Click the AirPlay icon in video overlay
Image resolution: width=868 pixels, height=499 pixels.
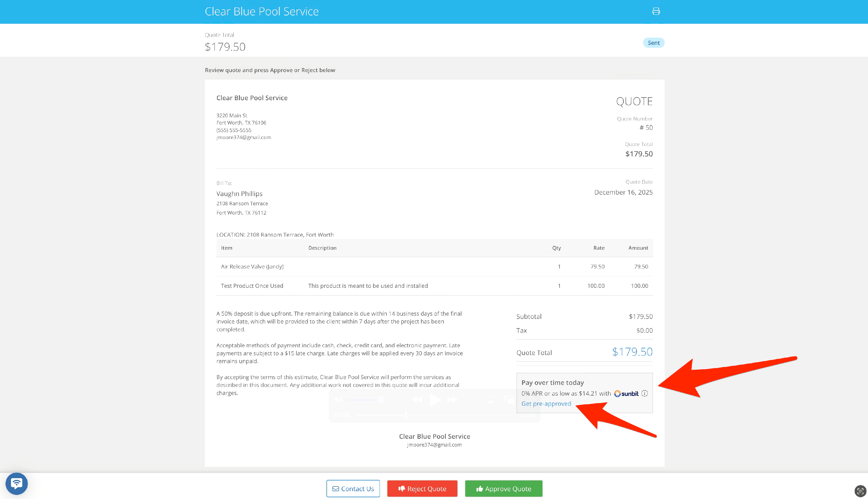point(490,400)
